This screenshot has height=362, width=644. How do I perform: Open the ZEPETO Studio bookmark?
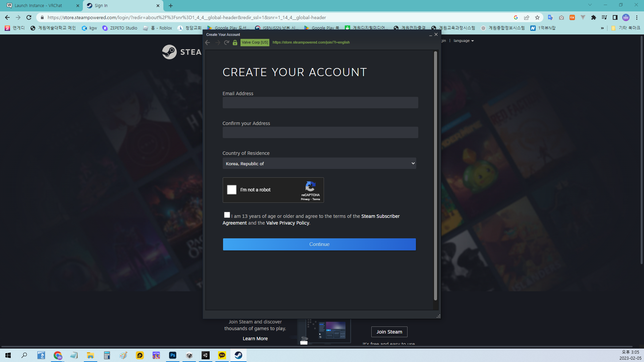[x=120, y=28]
